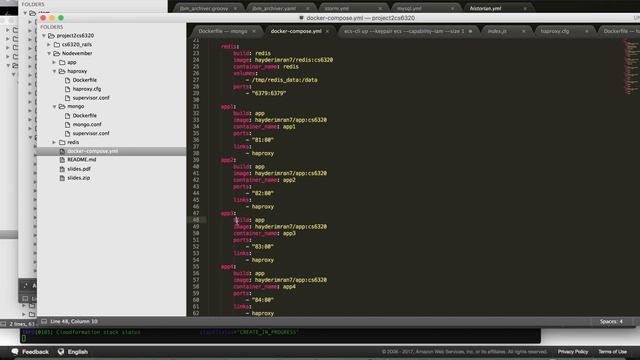The height and width of the screenshot is (360, 640).
Task: Close the docker-compose.yml tab
Action: point(327,31)
